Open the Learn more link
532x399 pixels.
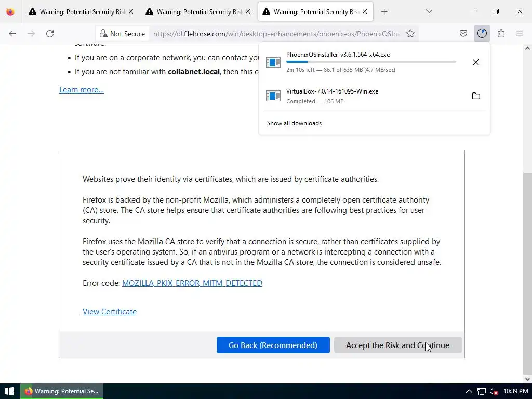tap(82, 89)
